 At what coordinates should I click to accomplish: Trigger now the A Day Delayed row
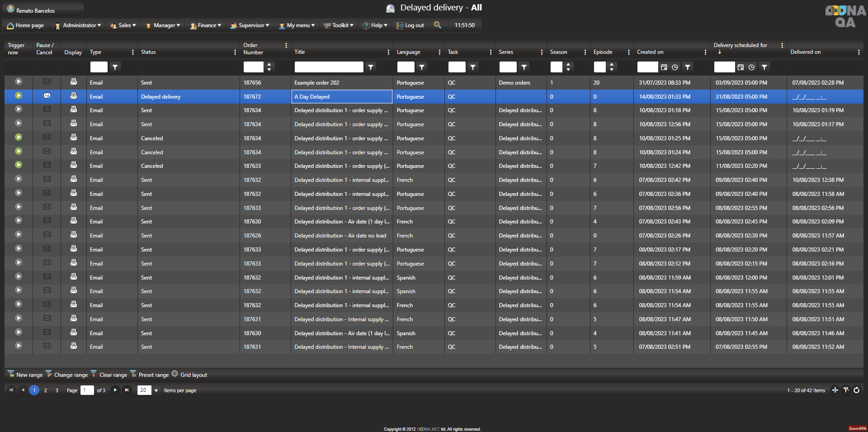click(x=19, y=96)
